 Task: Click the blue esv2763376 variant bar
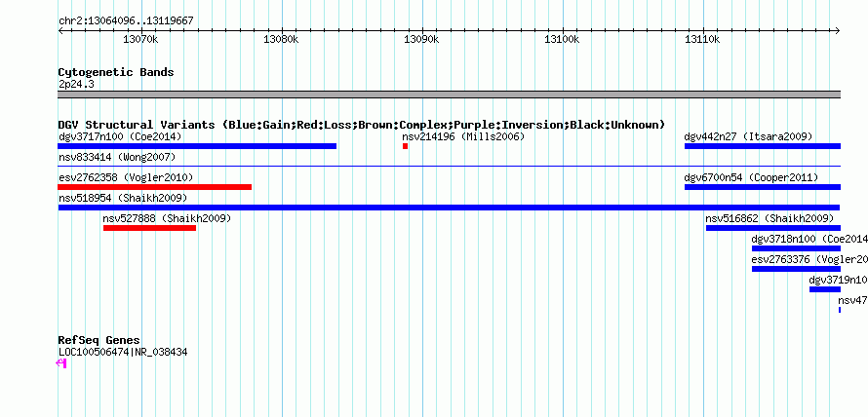click(x=796, y=269)
